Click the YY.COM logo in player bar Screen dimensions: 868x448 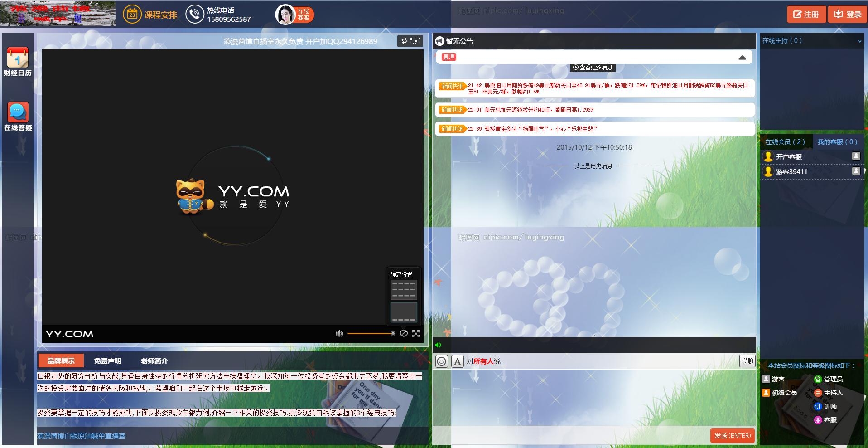pos(69,334)
